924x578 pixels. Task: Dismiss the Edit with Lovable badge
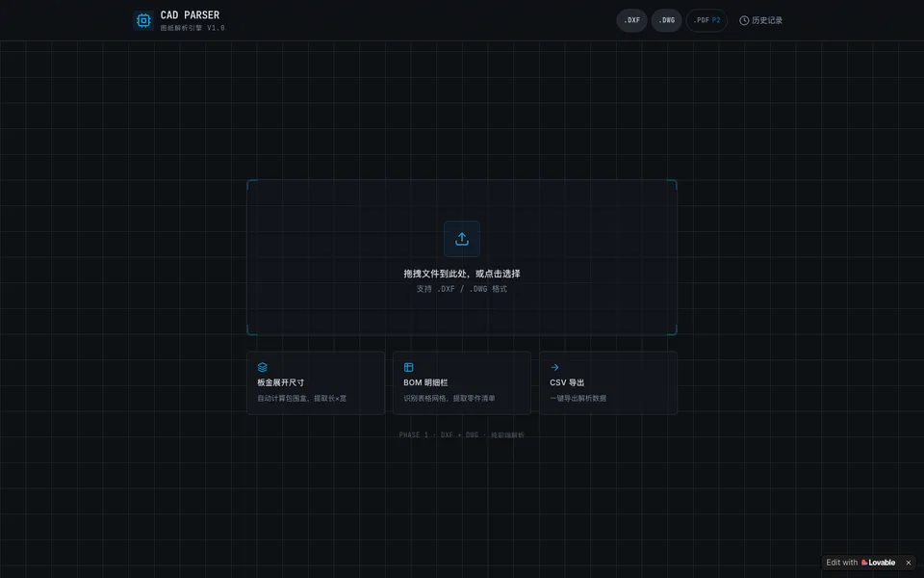(x=908, y=563)
